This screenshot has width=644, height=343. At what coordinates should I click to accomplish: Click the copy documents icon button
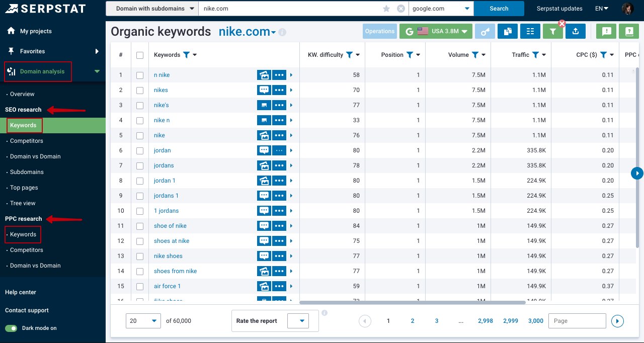pos(508,31)
